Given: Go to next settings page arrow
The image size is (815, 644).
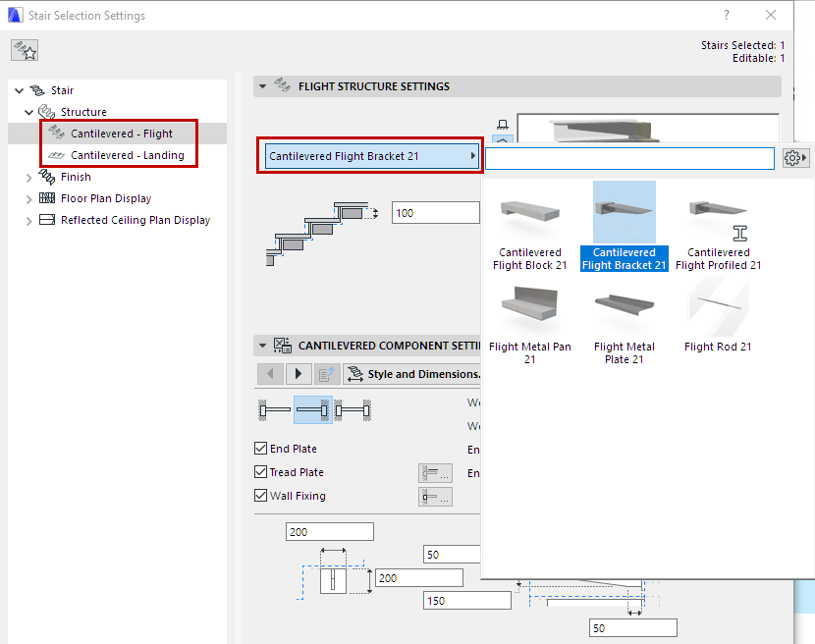Looking at the screenshot, I should [x=299, y=374].
